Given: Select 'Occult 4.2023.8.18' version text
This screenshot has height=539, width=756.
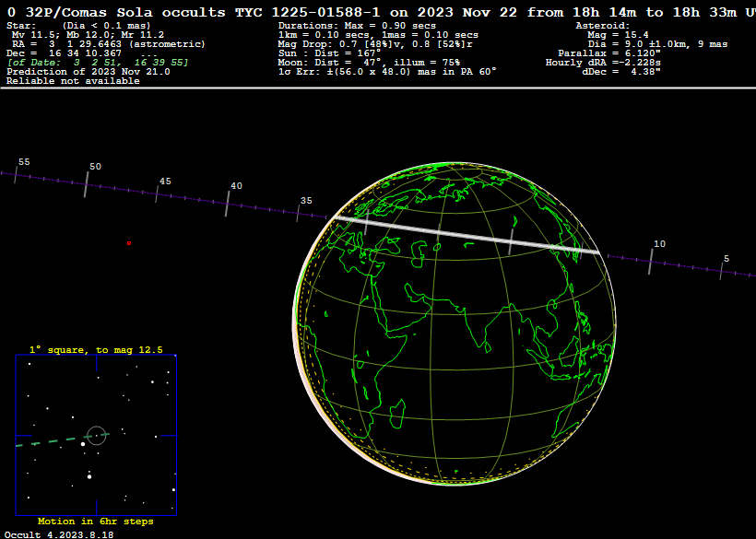Looking at the screenshot, I should pyautogui.click(x=59, y=534).
